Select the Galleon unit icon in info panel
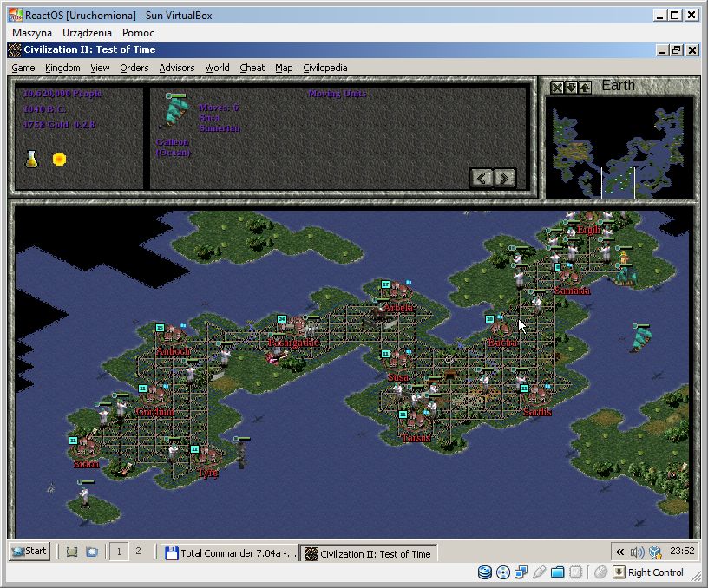The width and height of the screenshot is (708, 588). 177,114
